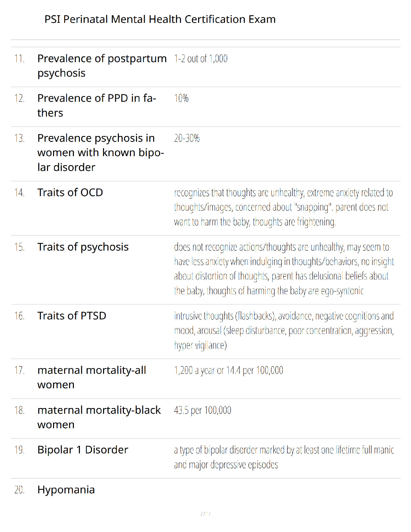Click the page title PSI Perinatal Mental Health Certification Exam

point(160,19)
